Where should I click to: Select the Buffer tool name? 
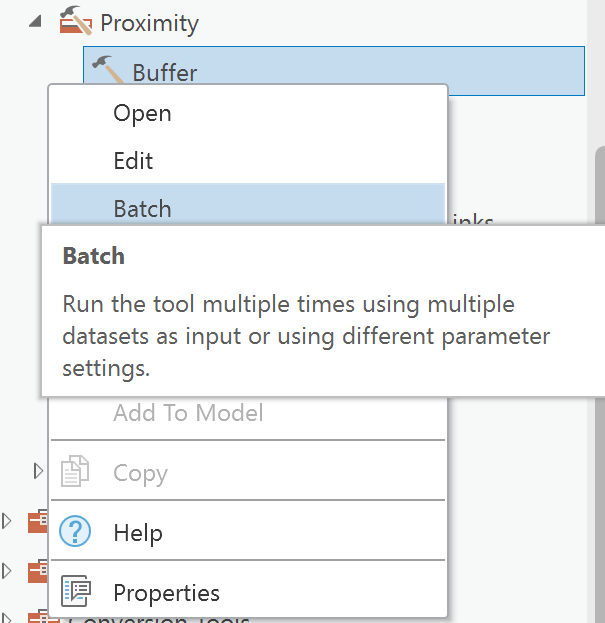pos(165,73)
